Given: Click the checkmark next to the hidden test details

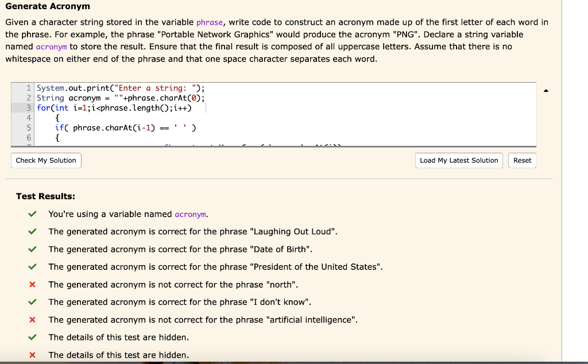Looking at the screenshot, I should [x=33, y=337].
